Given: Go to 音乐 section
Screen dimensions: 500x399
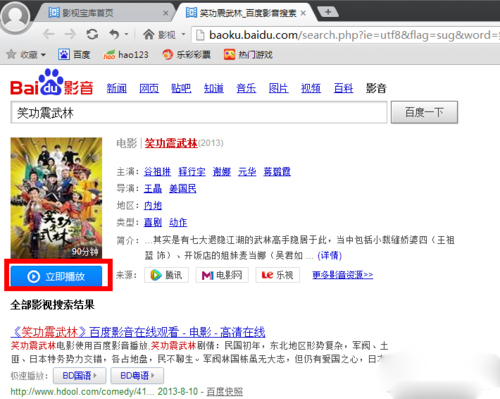Looking at the screenshot, I should [246, 88].
